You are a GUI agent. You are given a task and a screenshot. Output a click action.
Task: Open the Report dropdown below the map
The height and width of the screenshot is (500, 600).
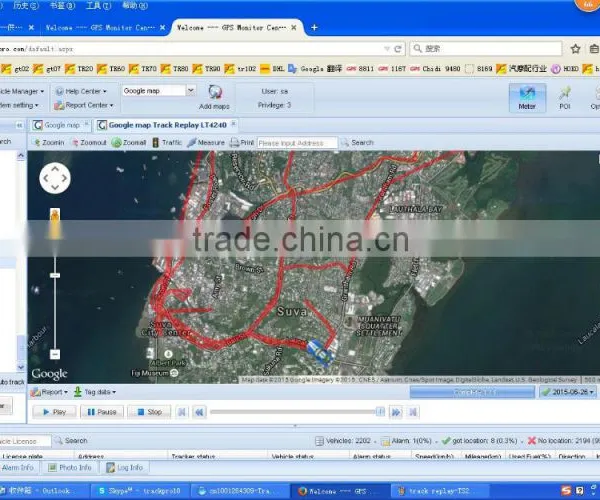click(x=49, y=392)
